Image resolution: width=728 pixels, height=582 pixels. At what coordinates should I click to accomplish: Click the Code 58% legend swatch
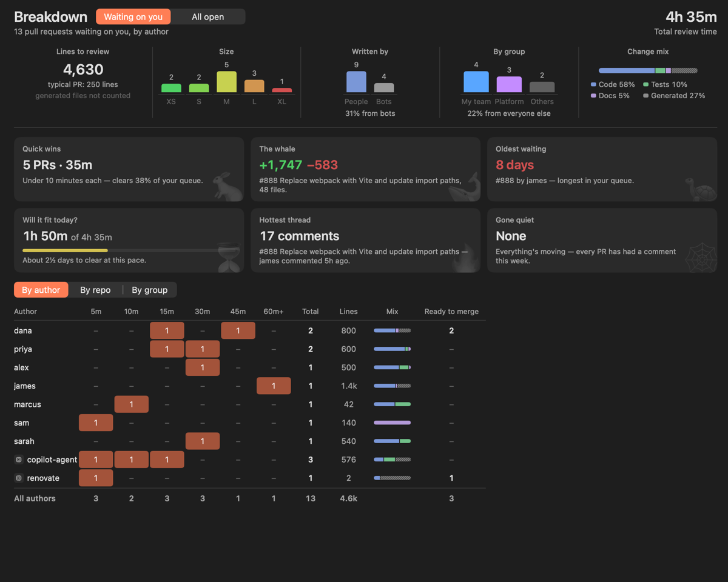593,85
